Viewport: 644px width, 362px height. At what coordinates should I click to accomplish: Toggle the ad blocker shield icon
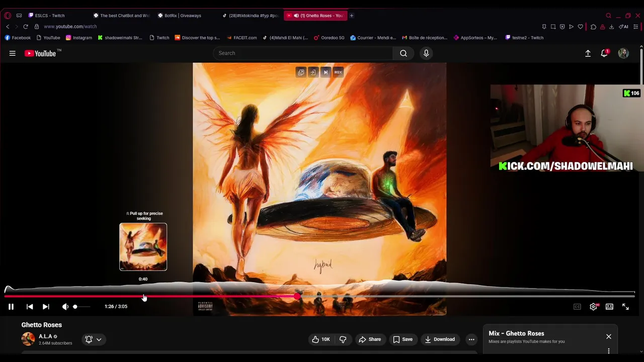(x=562, y=27)
